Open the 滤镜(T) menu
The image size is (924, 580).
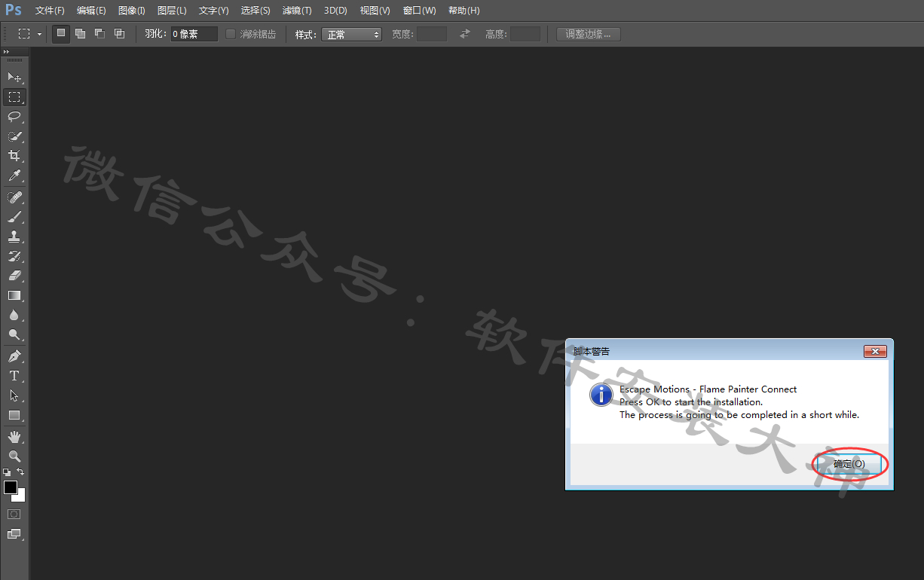297,11
